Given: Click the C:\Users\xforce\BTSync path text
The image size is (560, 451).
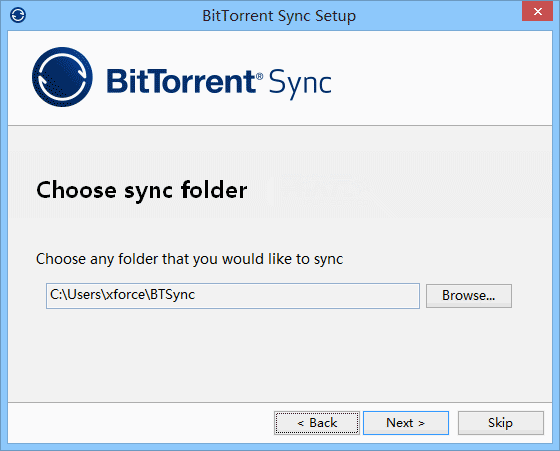Looking at the screenshot, I should click(x=122, y=295).
